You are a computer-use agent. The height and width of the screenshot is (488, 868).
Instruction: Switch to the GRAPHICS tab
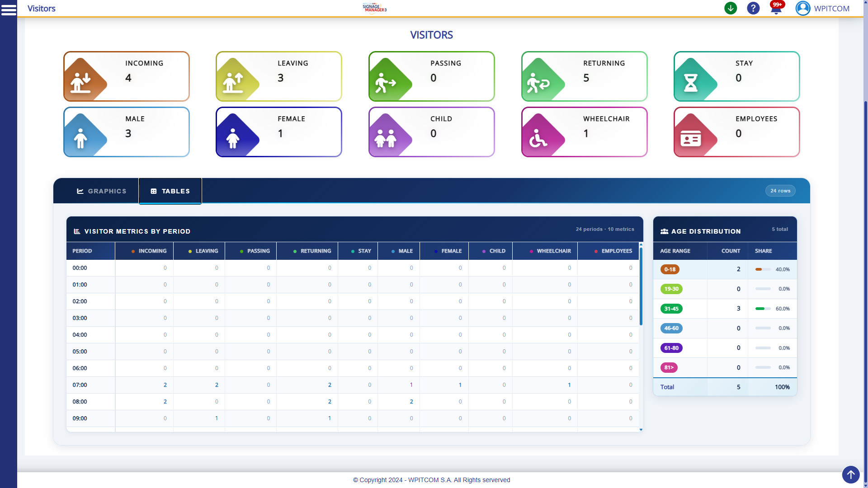(x=101, y=191)
